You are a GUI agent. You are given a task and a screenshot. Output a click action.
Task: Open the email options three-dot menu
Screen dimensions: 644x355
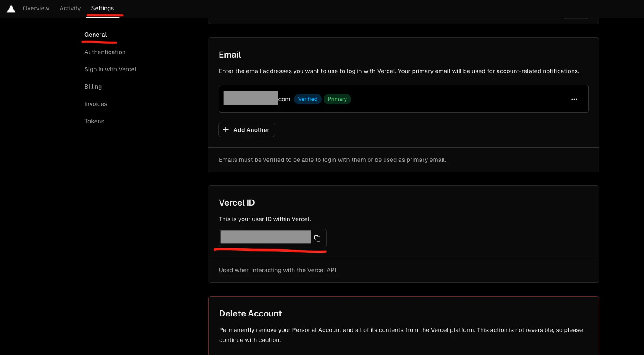click(x=574, y=99)
